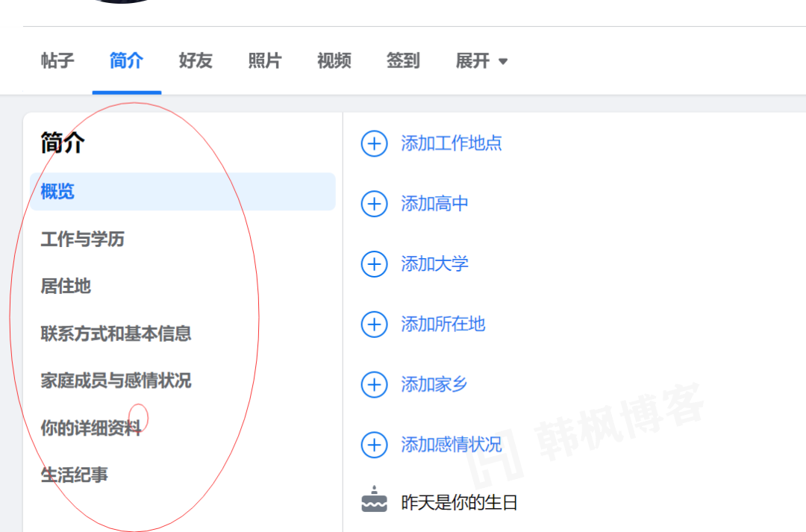The width and height of the screenshot is (806, 532).
Task: Click the plus icon beside 添加高中
Action: pos(374,204)
